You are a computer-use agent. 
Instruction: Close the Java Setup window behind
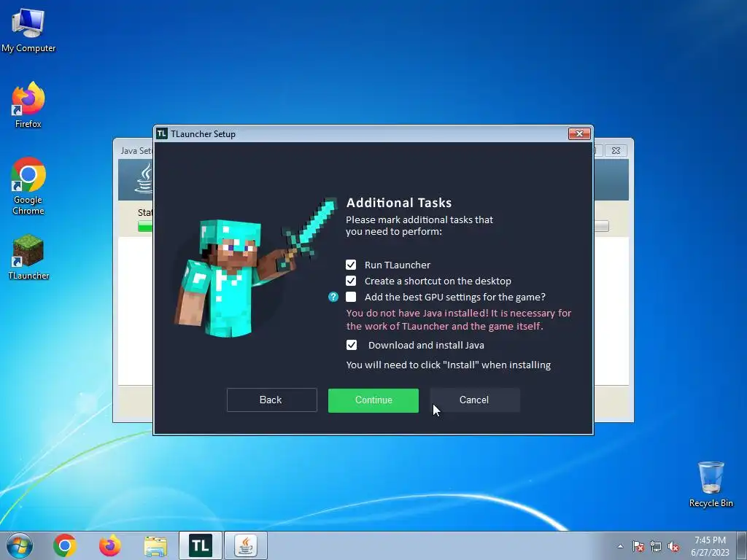616,150
